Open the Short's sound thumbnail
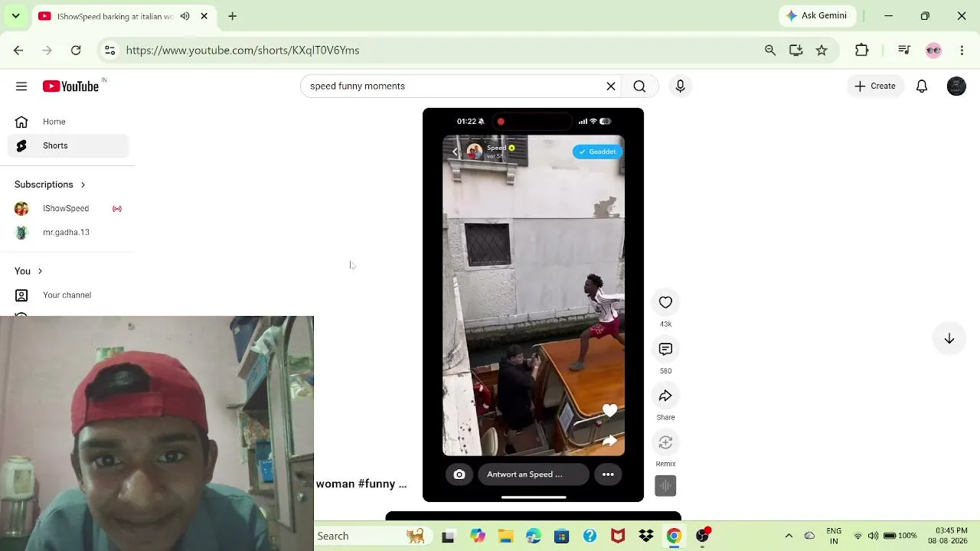This screenshot has width=980, height=551. pyautogui.click(x=665, y=486)
